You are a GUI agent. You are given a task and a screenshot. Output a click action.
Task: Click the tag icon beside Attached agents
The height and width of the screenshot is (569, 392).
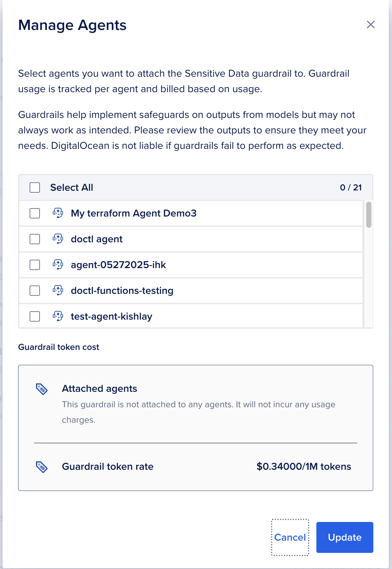42,389
